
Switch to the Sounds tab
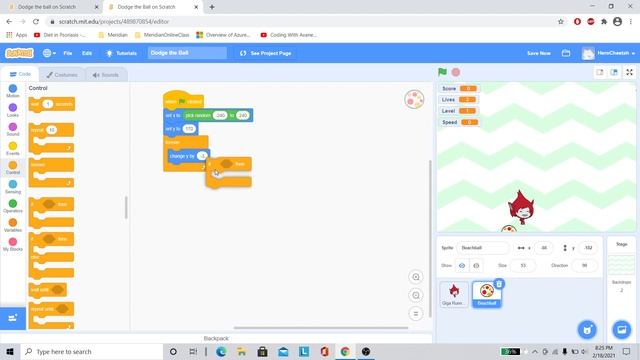tap(106, 75)
